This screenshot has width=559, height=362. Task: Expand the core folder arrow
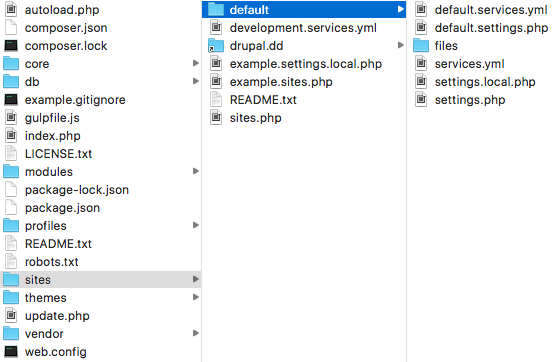(x=196, y=63)
